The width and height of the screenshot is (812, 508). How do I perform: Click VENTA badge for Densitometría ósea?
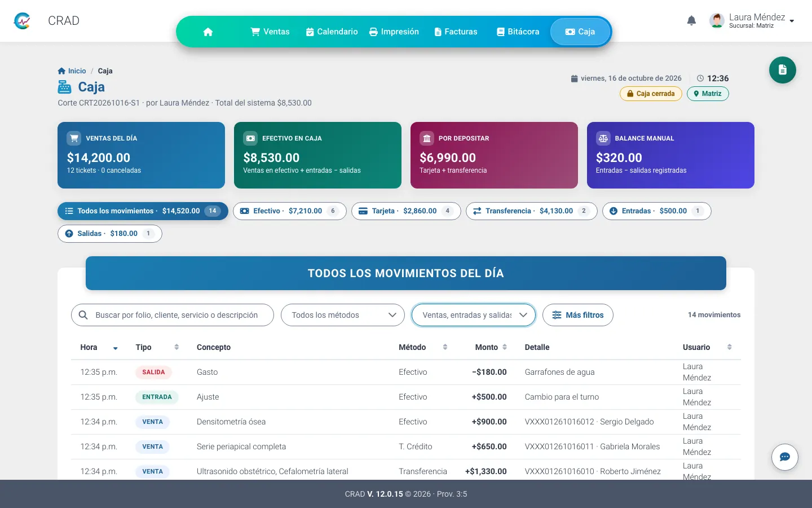coord(152,422)
